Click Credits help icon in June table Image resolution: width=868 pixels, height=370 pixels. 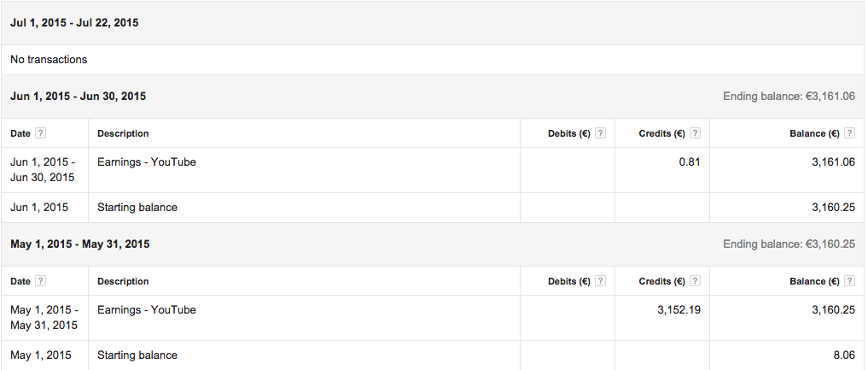(x=695, y=133)
